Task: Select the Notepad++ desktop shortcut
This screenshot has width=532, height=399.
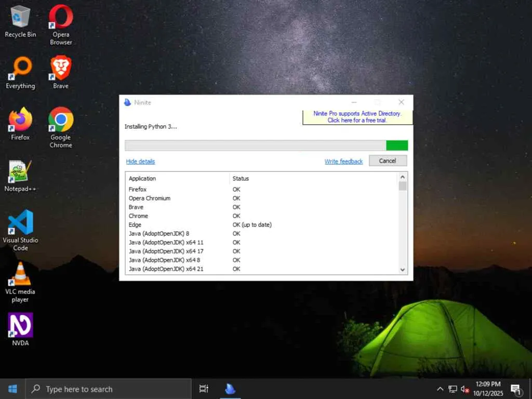Action: pyautogui.click(x=20, y=176)
